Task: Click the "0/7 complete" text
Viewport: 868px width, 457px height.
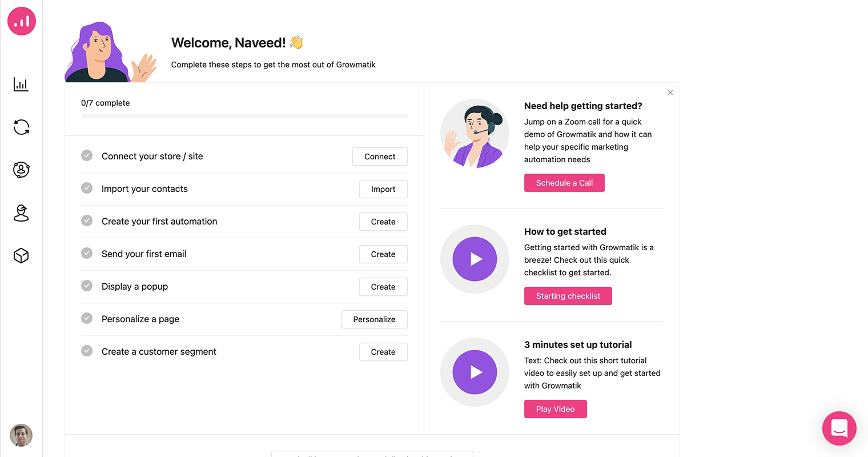Action: [x=106, y=103]
